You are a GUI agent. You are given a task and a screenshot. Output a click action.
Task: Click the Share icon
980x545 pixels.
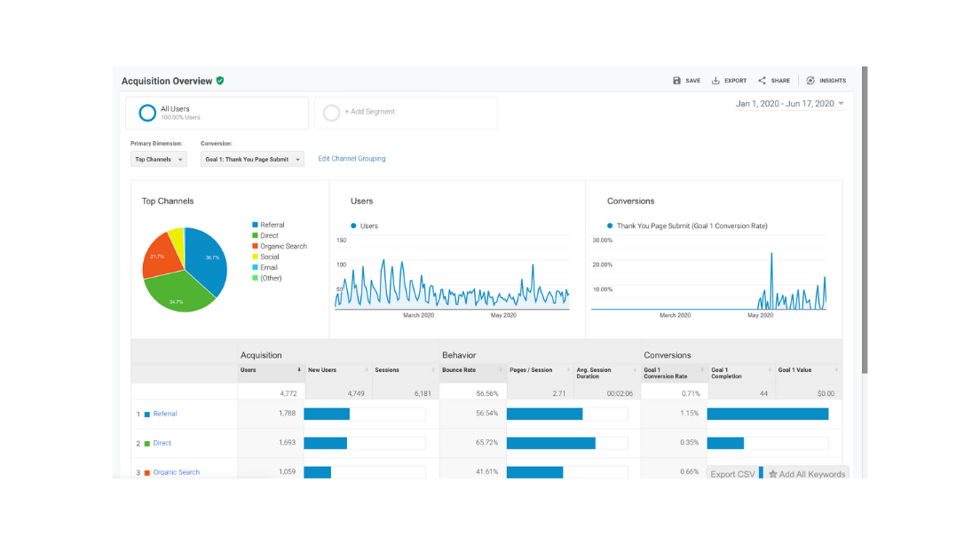[762, 81]
